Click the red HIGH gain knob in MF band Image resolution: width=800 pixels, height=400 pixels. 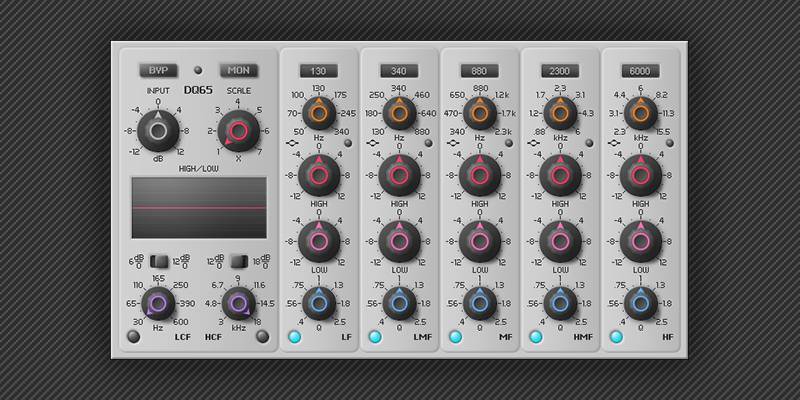click(480, 175)
